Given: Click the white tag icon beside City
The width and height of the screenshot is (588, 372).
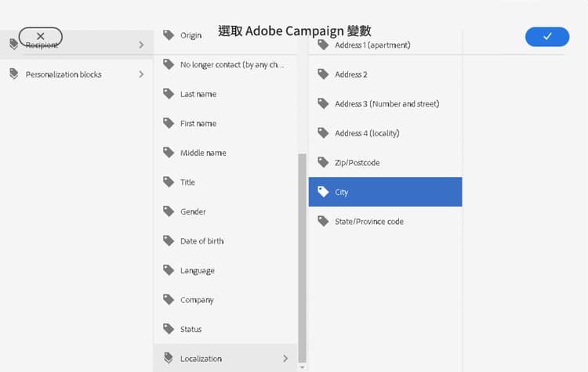Looking at the screenshot, I should pos(323,192).
